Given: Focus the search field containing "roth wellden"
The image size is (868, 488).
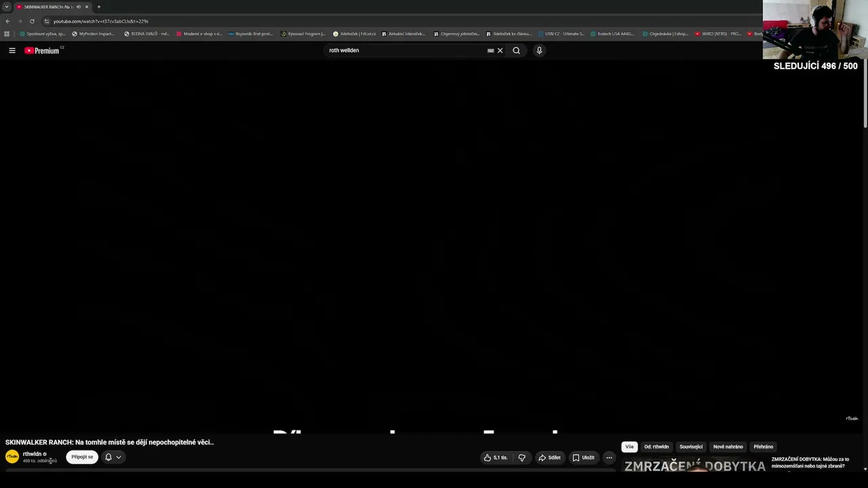Looking at the screenshot, I should [x=407, y=50].
